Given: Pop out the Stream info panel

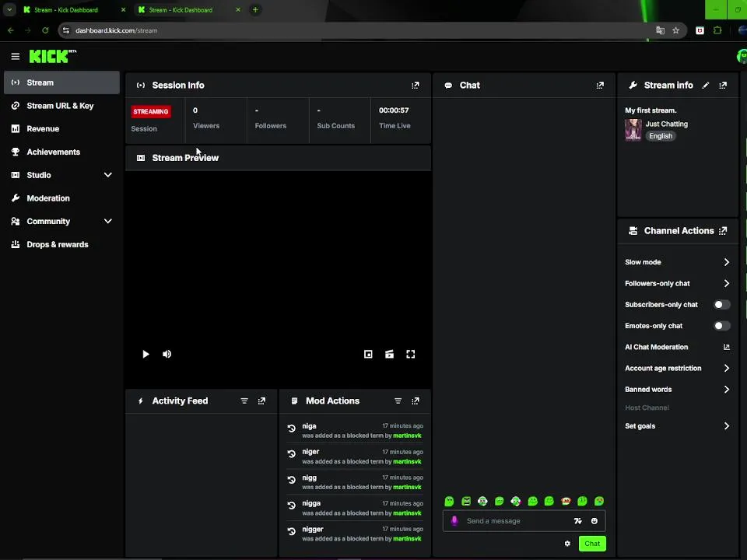Looking at the screenshot, I should [x=723, y=86].
